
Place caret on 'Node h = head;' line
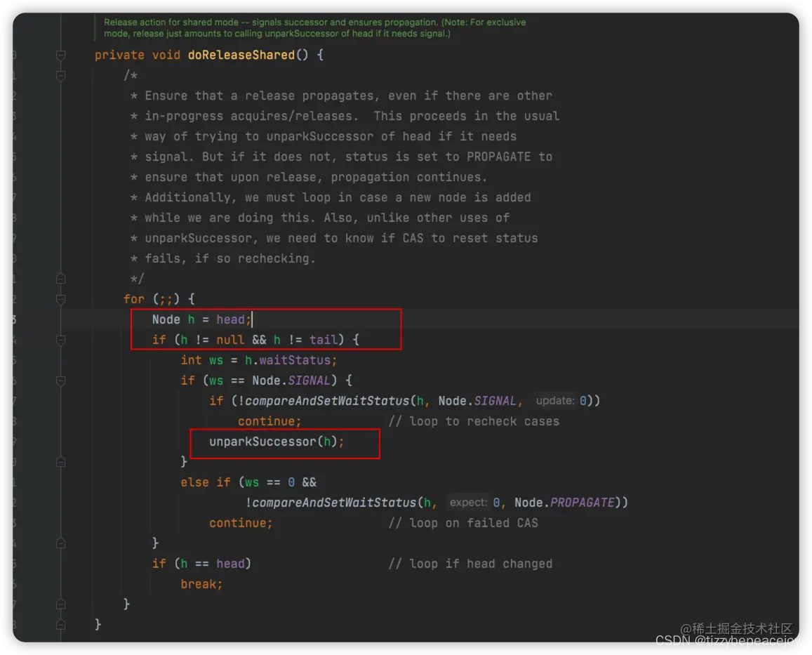(x=202, y=319)
